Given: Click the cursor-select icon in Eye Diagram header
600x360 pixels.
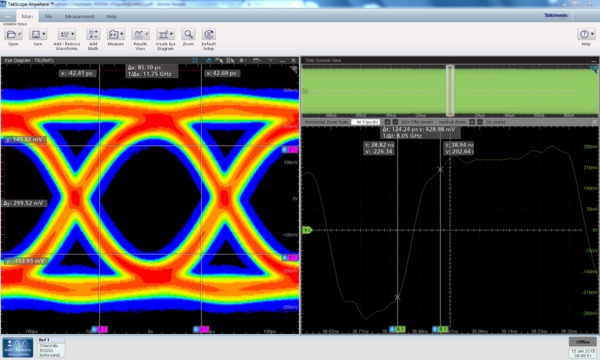Looking at the screenshot, I should pyautogui.click(x=219, y=60).
